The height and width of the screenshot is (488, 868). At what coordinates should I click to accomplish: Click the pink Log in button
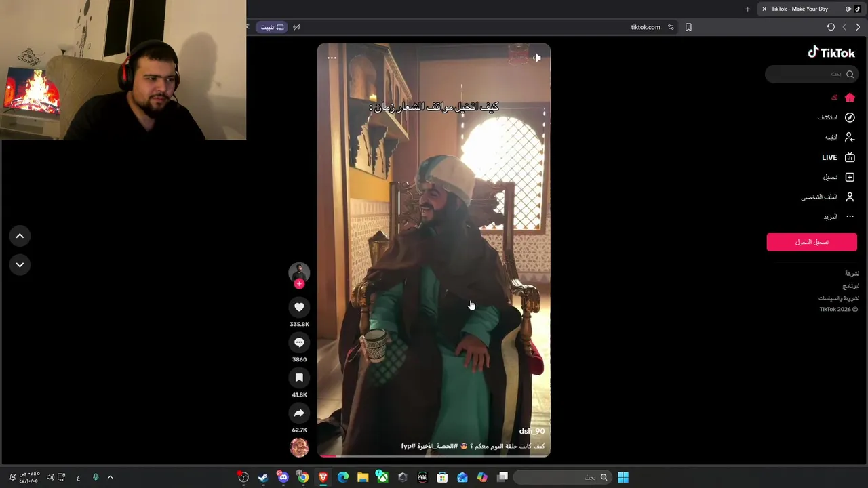tap(812, 242)
